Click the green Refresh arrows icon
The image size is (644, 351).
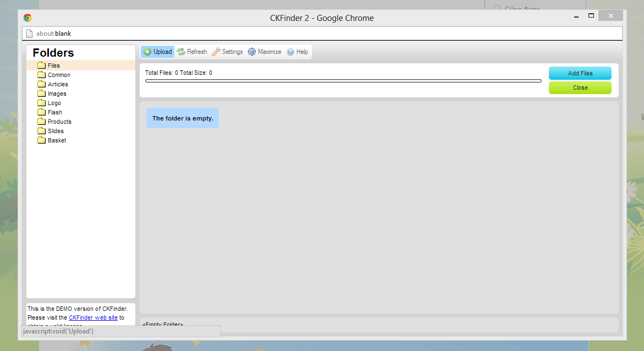(x=181, y=52)
